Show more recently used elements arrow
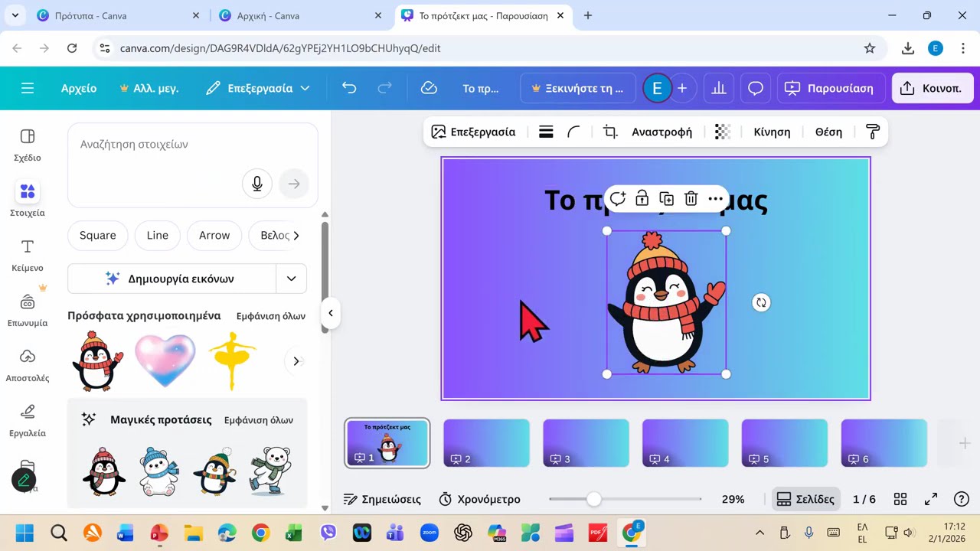This screenshot has width=980, height=551. tap(296, 361)
